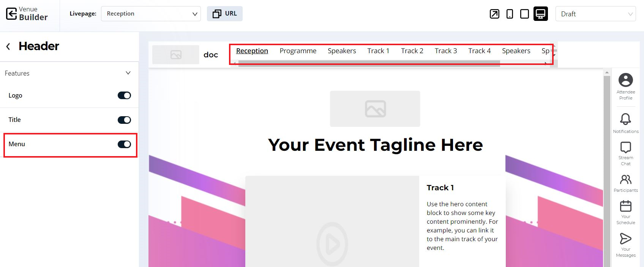Click the event banner image placeholder
Viewport: 644px width, 267px height.
pyautogui.click(x=375, y=109)
